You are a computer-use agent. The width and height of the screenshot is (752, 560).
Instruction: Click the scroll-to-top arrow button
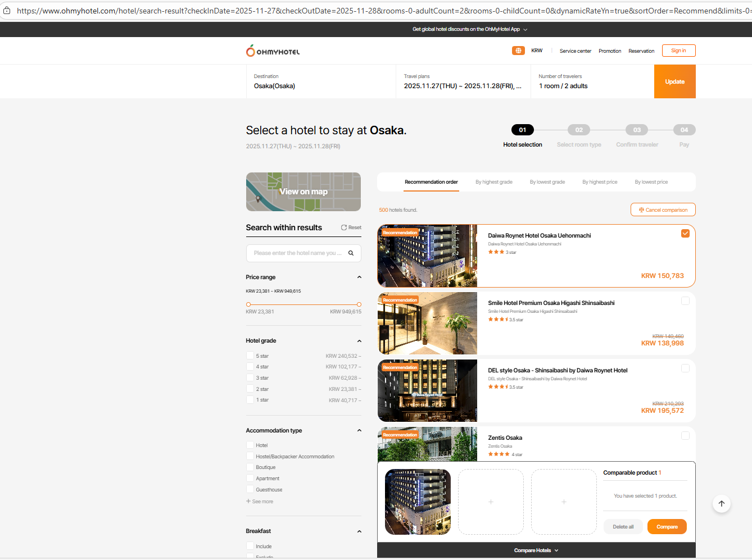[722, 503]
